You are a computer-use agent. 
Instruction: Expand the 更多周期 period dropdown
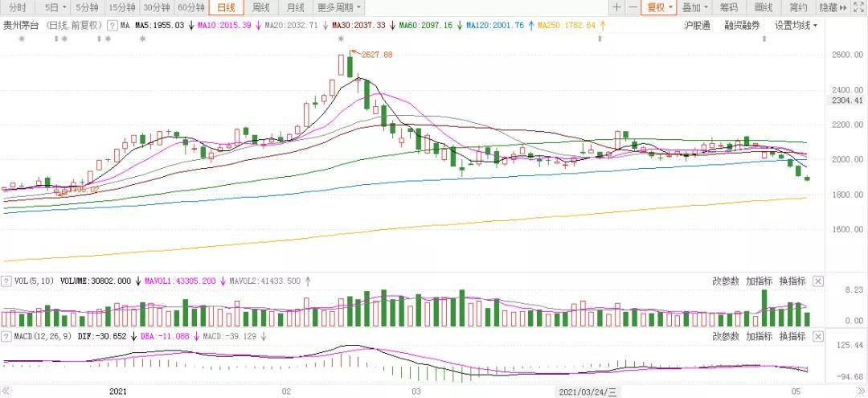[339, 8]
